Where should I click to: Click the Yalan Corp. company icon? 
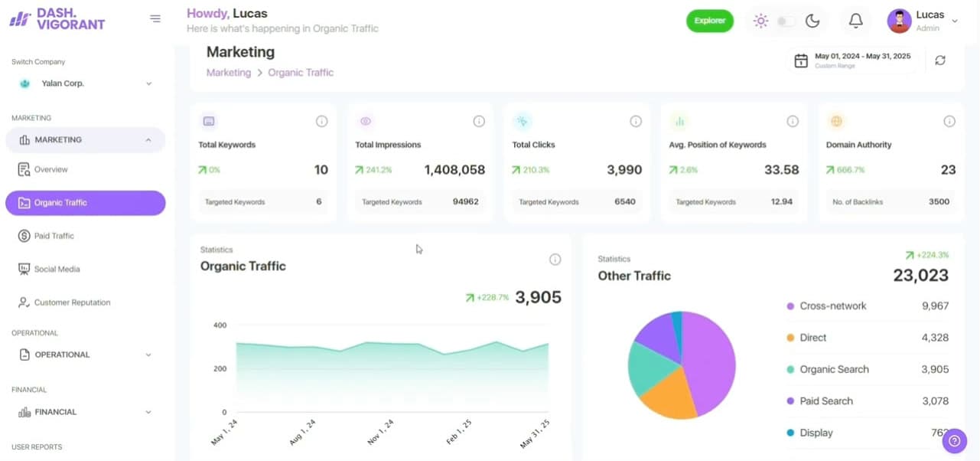coord(24,83)
